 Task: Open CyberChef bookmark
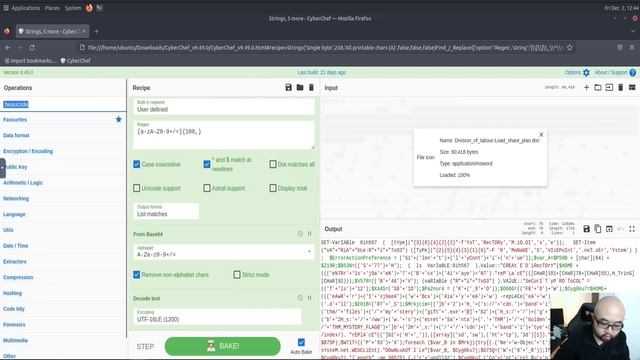tap(76, 60)
